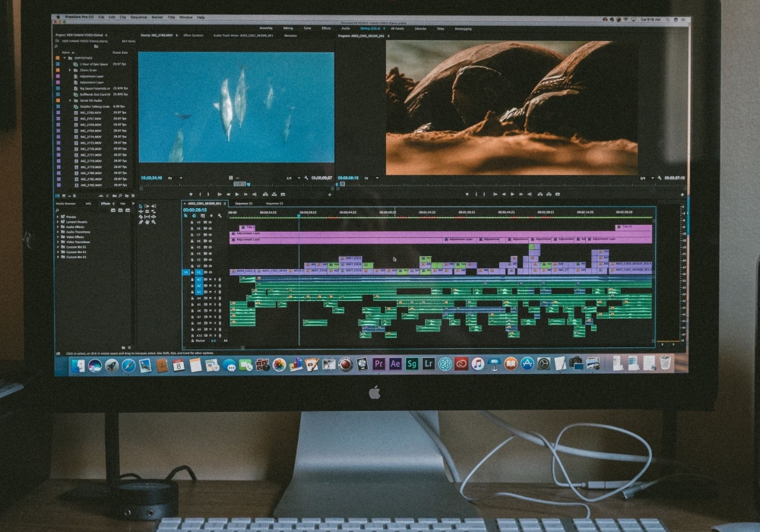The image size is (760, 532).
Task: Select the Slide tool
Action: tap(154, 217)
